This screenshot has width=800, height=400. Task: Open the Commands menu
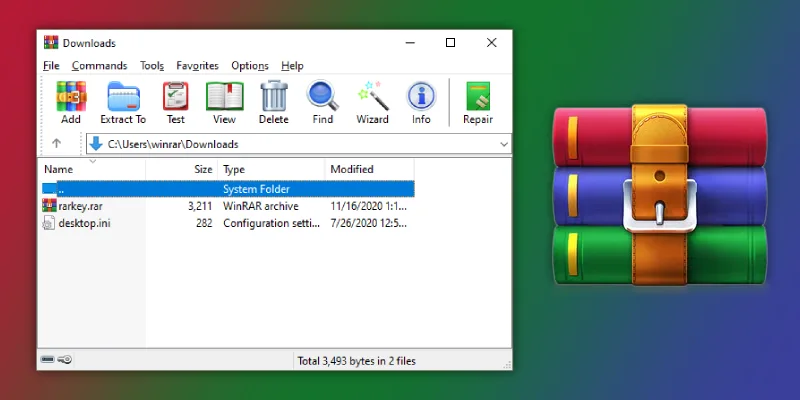99,66
